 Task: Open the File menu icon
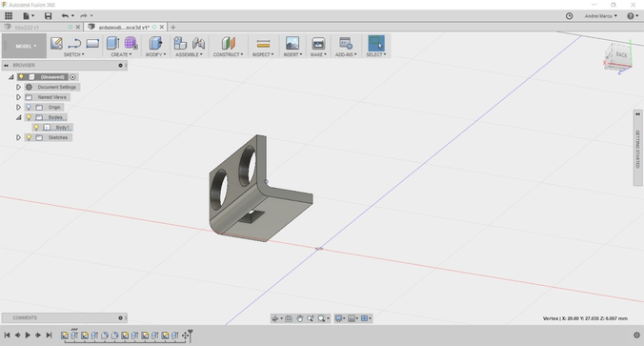[x=28, y=15]
